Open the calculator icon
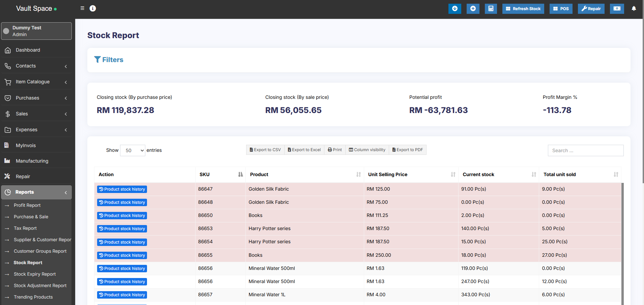Viewport: 644px width, 305px height. pyautogui.click(x=491, y=9)
